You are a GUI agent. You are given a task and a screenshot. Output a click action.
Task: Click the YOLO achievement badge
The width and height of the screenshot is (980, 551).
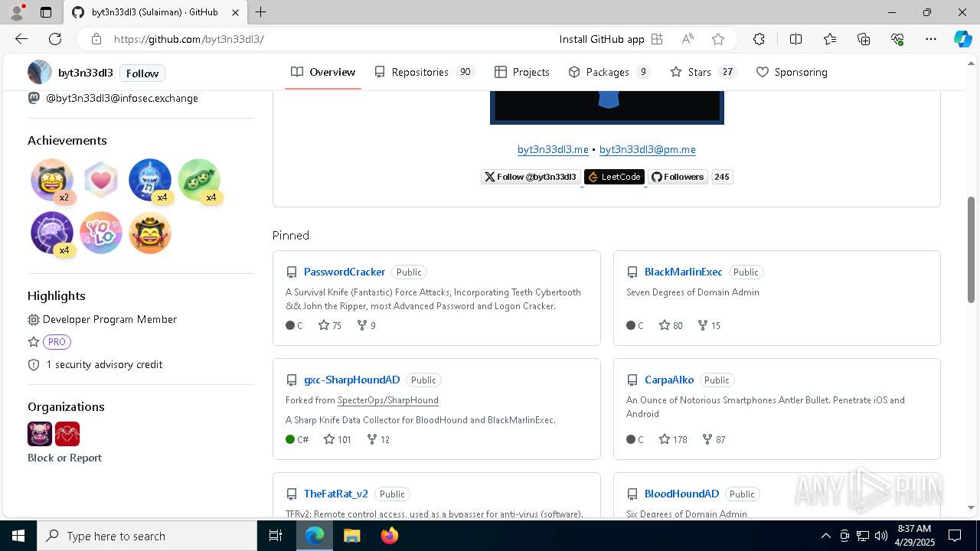[x=101, y=233]
